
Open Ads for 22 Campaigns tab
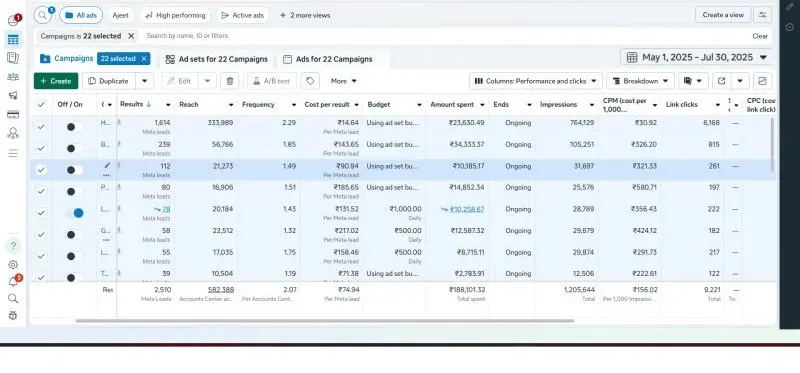point(328,59)
